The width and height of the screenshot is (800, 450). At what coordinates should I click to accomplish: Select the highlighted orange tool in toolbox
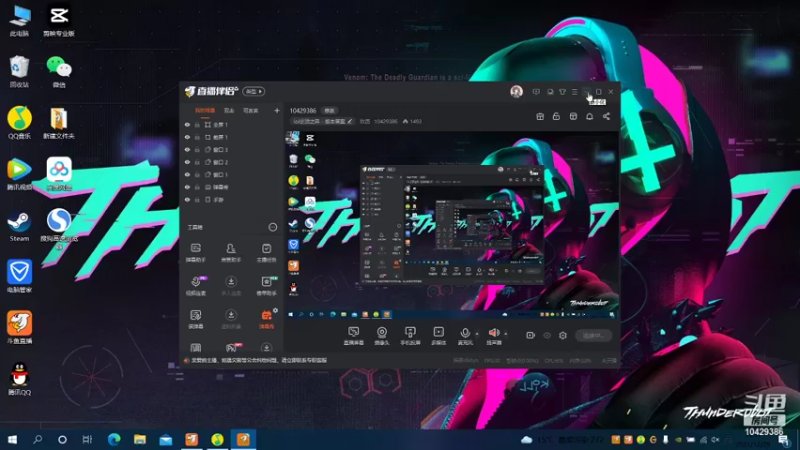(266, 319)
